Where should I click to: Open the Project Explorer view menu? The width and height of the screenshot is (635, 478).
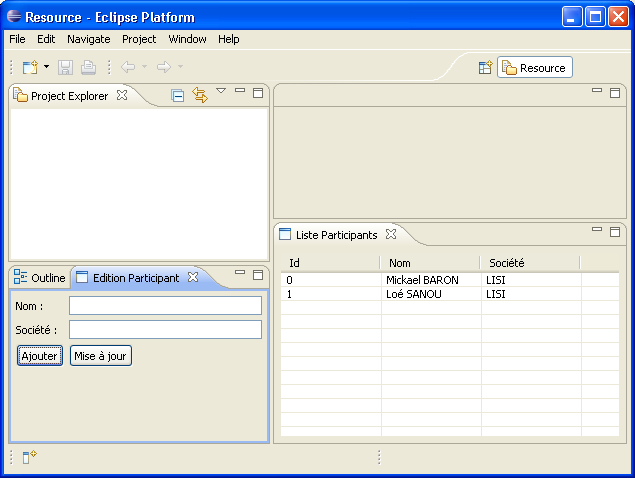click(221, 92)
